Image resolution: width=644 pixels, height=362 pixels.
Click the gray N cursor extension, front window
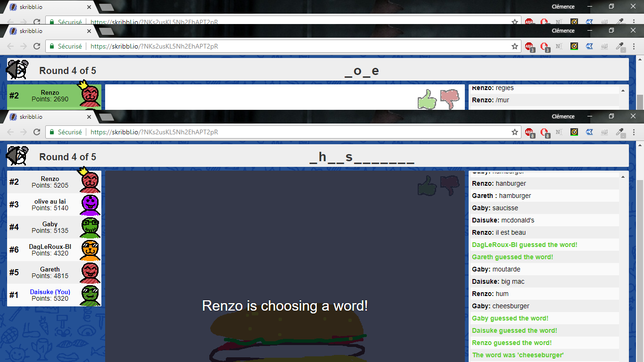click(559, 132)
